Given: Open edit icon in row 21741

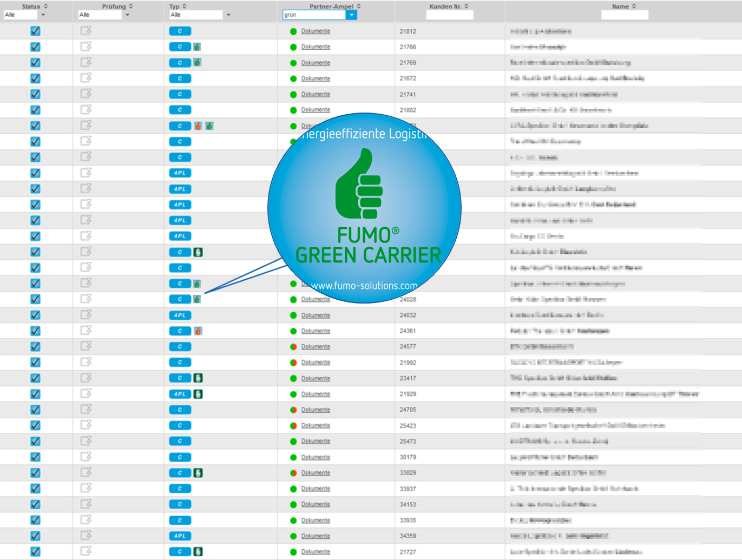Looking at the screenshot, I should (86, 94).
